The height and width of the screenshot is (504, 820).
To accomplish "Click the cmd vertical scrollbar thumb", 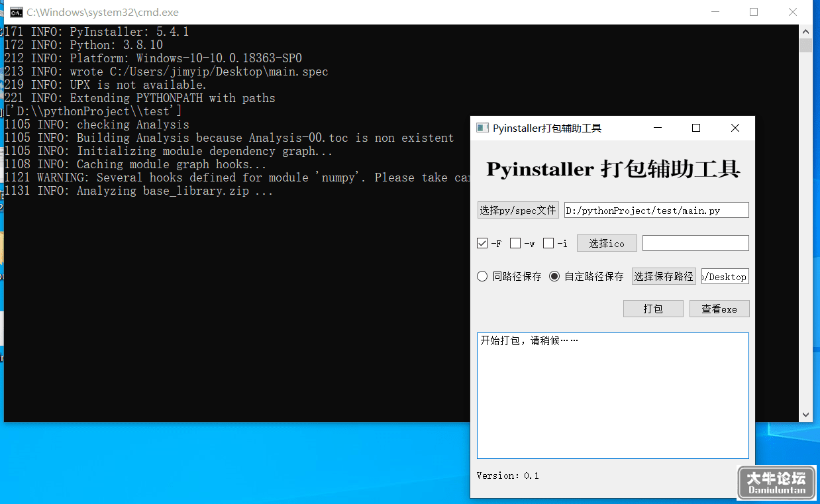I will point(805,45).
